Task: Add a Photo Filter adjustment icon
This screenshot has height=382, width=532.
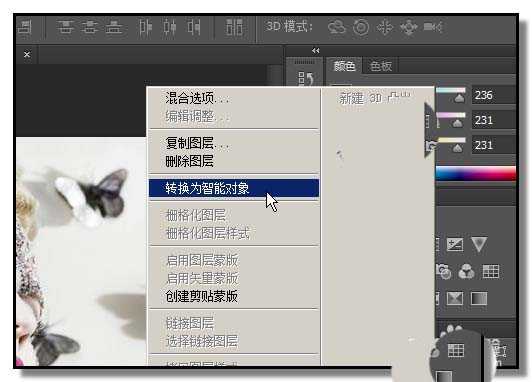Action: (x=443, y=271)
